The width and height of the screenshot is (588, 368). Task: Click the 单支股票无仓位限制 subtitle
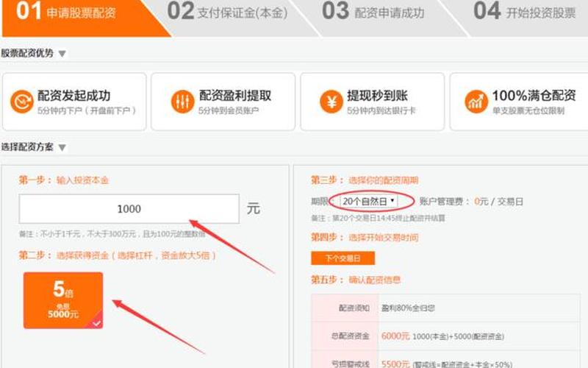(x=528, y=111)
